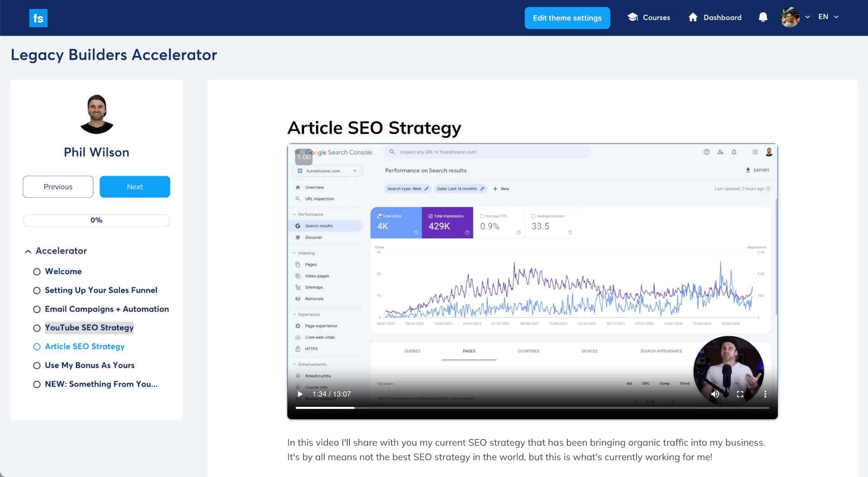Image resolution: width=868 pixels, height=477 pixels.
Task: Click the Inspect any URL search field
Action: click(x=487, y=152)
